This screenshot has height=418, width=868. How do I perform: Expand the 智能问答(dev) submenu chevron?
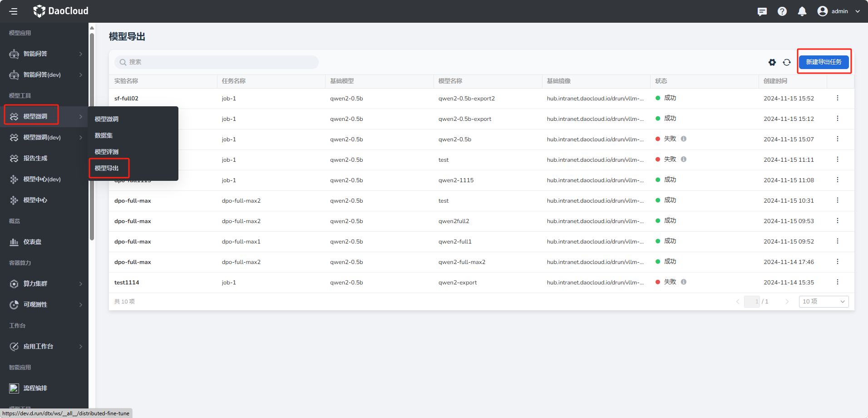point(81,75)
